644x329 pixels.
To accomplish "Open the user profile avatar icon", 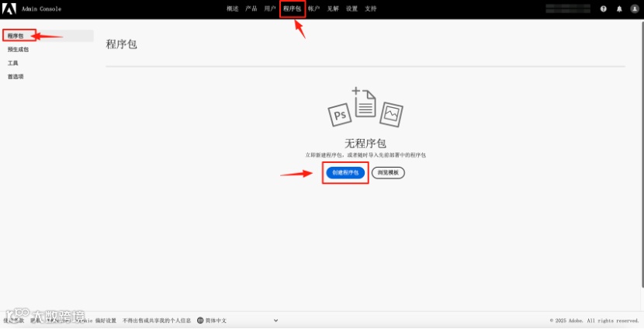I will point(635,9).
